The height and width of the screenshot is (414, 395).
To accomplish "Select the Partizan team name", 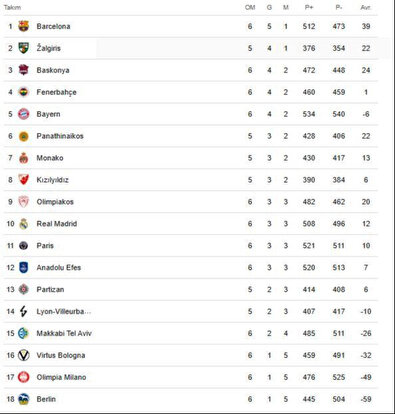I will [x=50, y=290].
